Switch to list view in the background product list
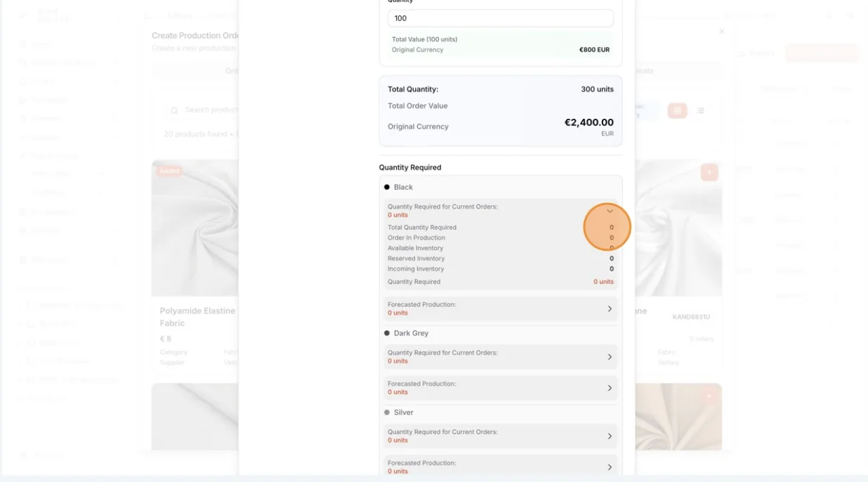Image resolution: width=868 pixels, height=482 pixels. point(700,110)
